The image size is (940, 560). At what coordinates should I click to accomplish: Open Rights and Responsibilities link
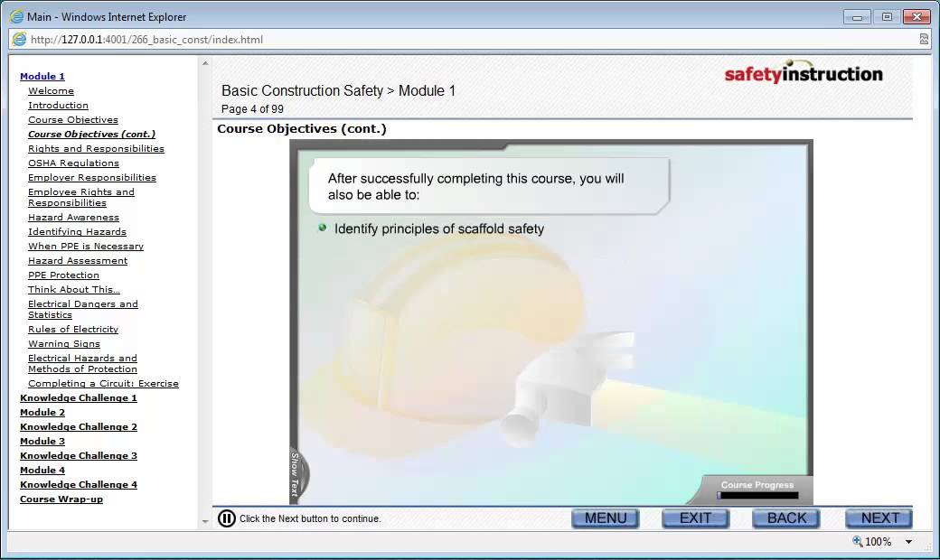point(96,148)
